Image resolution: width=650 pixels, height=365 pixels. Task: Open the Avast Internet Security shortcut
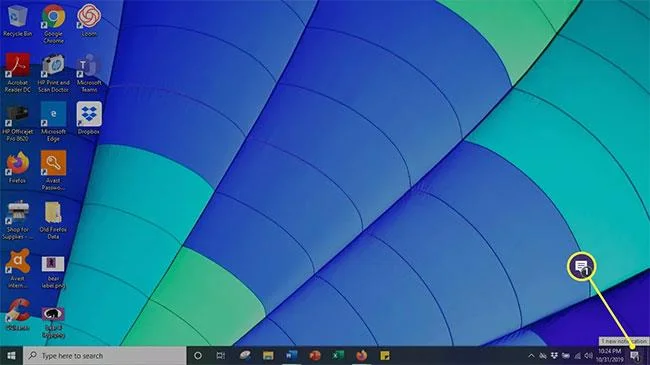pos(17,269)
